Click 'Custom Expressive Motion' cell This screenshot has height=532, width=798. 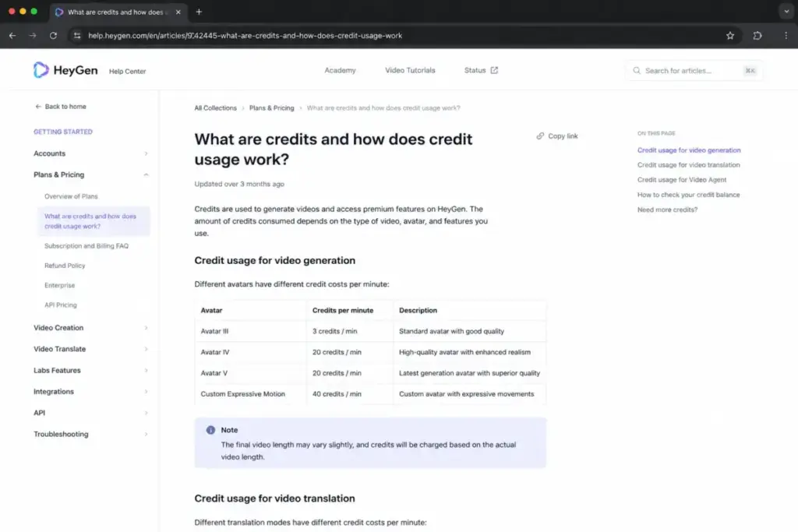click(x=250, y=394)
